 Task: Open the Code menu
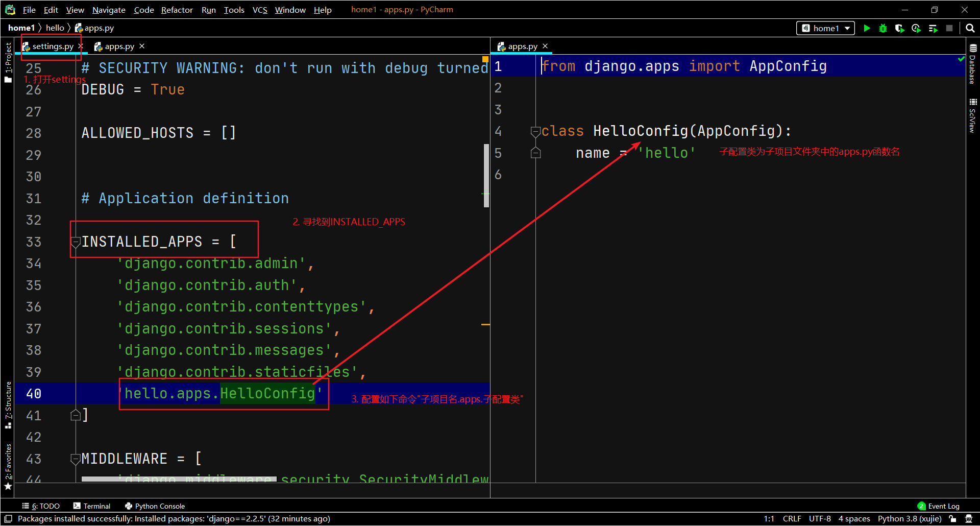144,10
